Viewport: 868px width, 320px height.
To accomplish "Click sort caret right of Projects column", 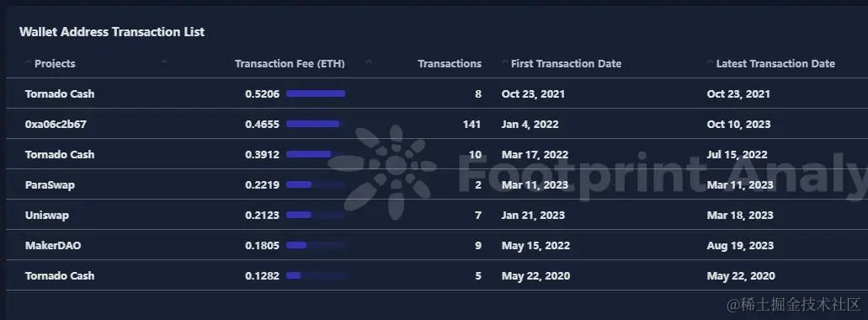I will (x=164, y=62).
